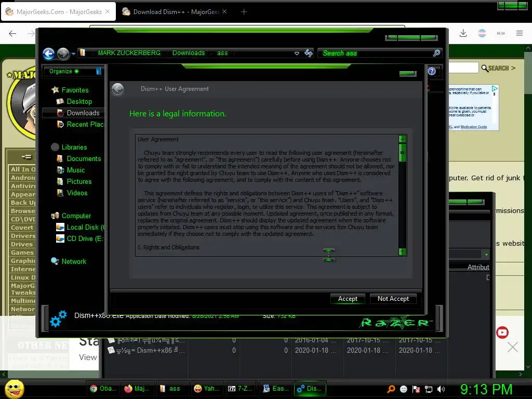Click the MajorGeeks SEARCH button
The height and width of the screenshot is (399, 532).
[498, 68]
